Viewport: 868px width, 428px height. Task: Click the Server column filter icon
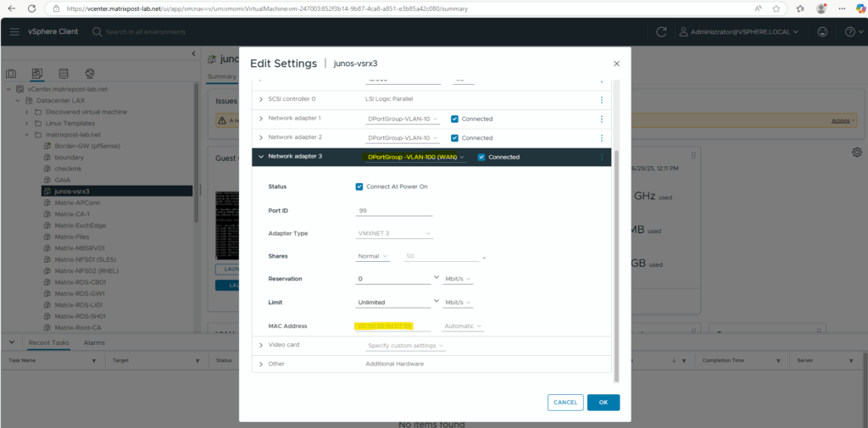pyautogui.click(x=850, y=360)
